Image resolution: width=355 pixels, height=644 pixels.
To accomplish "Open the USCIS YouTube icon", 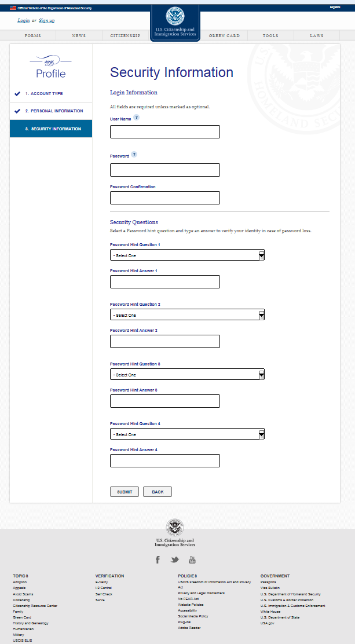I will pyautogui.click(x=192, y=559).
